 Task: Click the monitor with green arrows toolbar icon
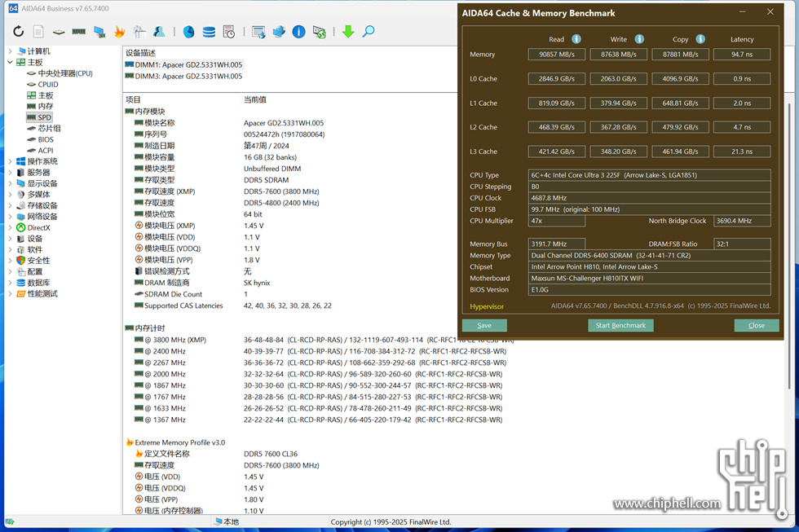[x=319, y=32]
